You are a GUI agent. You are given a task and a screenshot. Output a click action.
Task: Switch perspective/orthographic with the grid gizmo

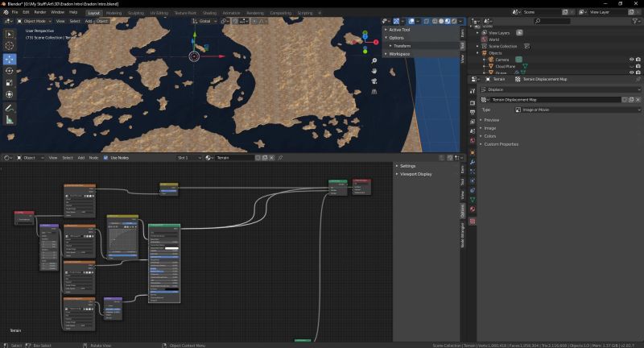(374, 92)
